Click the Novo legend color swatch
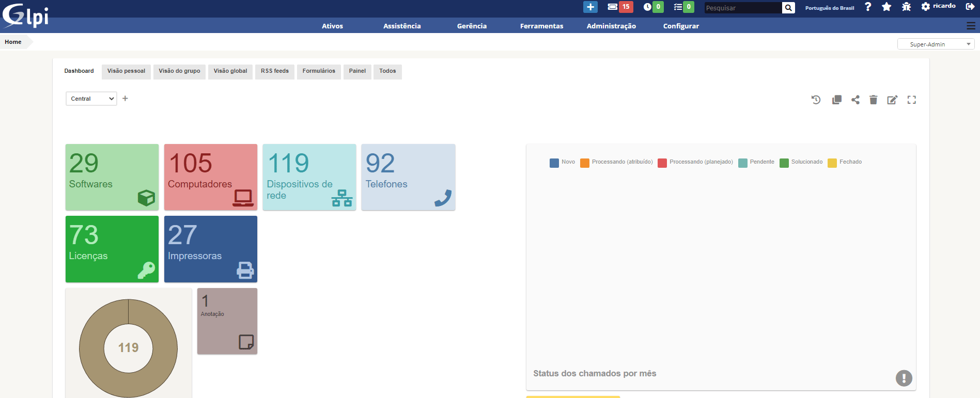 click(554, 163)
